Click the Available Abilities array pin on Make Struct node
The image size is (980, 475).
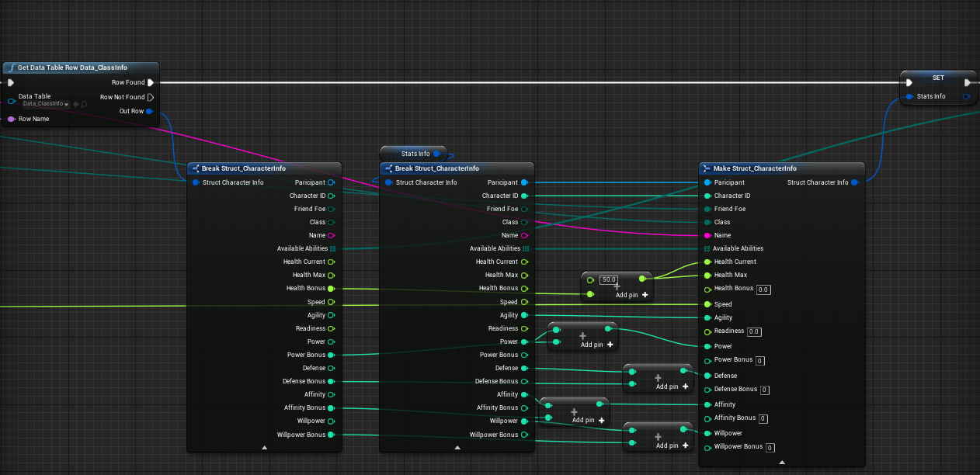(x=708, y=248)
